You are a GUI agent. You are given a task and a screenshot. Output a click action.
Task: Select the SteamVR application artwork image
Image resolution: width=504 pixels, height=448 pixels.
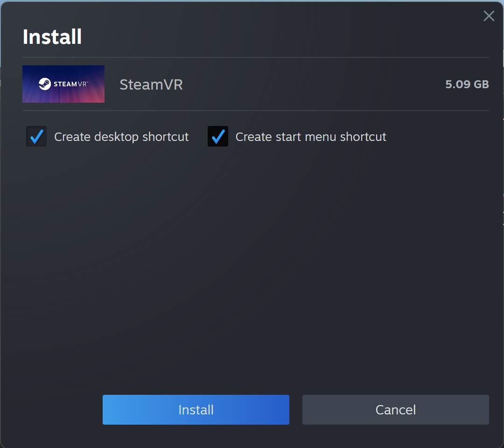[63, 84]
